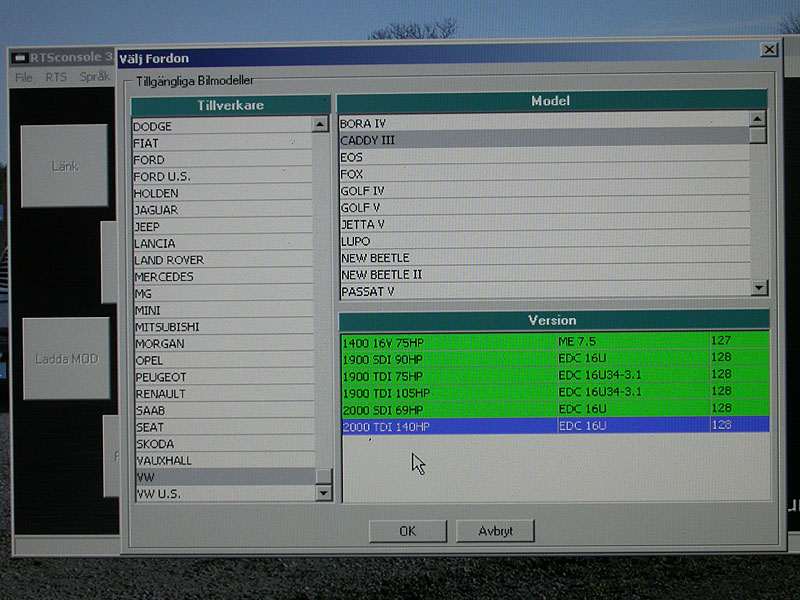Select the FORD manufacturer row
This screenshot has width=800, height=600.
pos(222,160)
